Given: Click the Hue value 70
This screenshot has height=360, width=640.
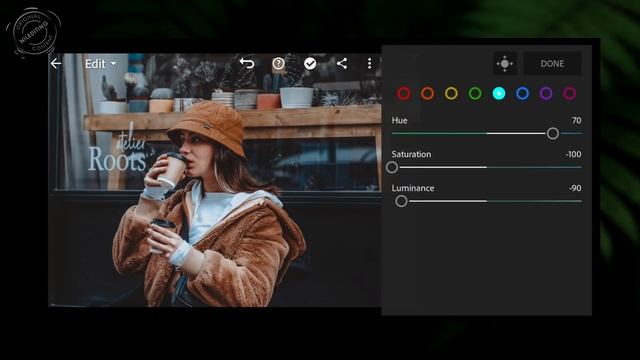Looking at the screenshot, I should click(x=576, y=120).
